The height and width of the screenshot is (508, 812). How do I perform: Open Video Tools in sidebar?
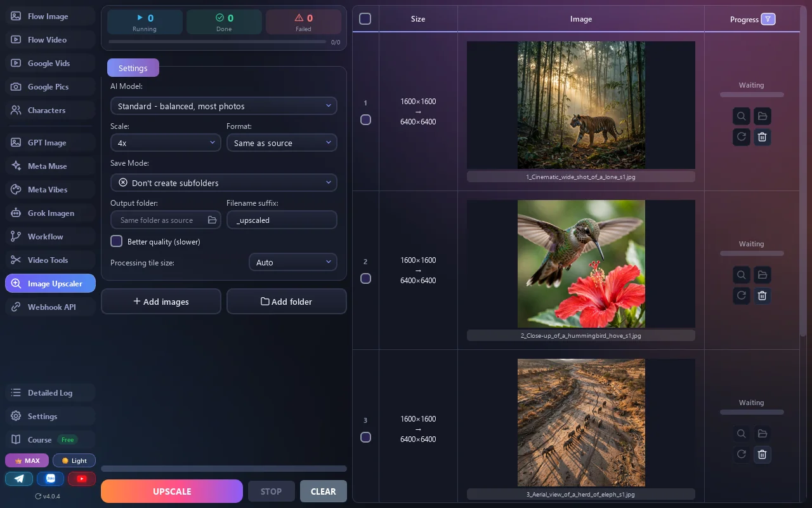[x=50, y=260]
